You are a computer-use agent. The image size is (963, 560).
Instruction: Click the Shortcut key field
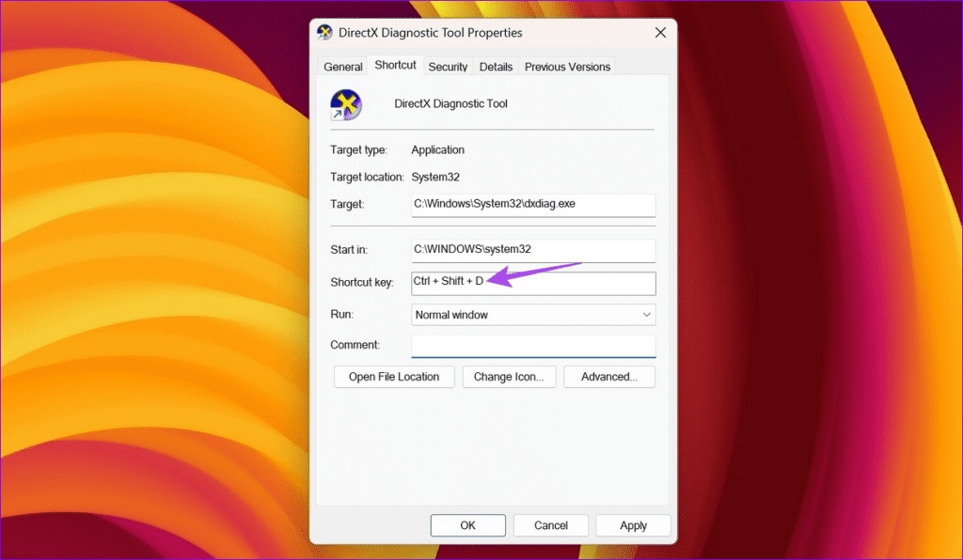click(x=532, y=283)
